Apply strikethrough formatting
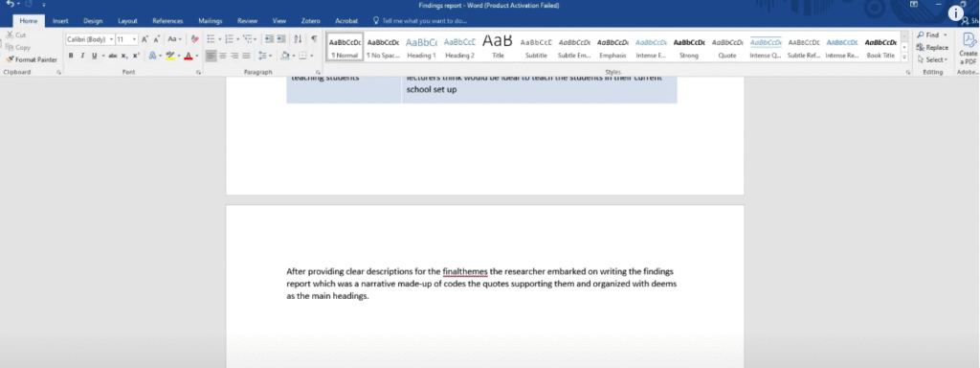The image size is (980, 368). [x=113, y=56]
